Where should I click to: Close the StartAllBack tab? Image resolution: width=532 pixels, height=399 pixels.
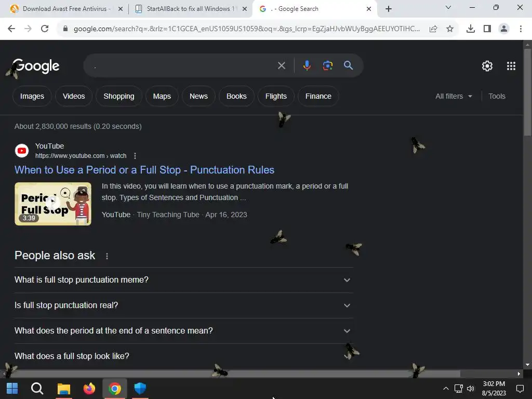tap(245, 9)
